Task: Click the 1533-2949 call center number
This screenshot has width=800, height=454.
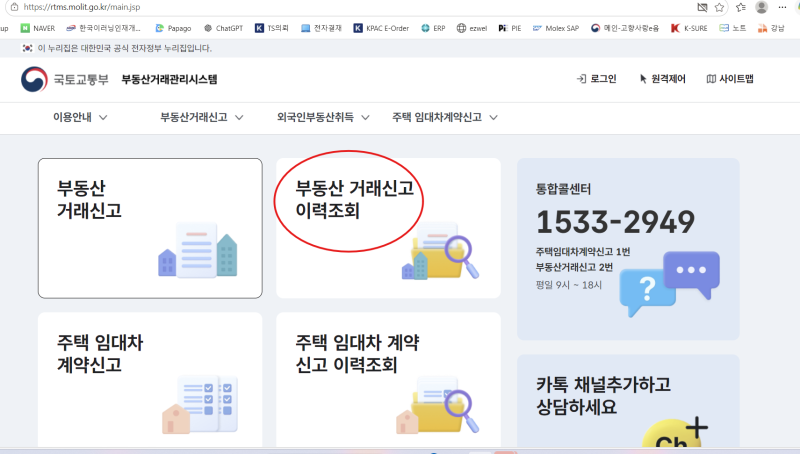Action: [615, 222]
